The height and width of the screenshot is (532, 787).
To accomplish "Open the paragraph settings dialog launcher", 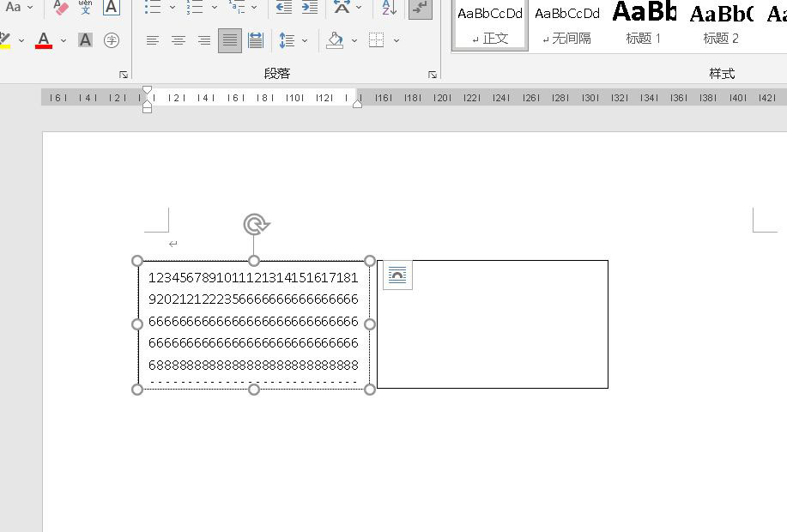I will click(433, 75).
